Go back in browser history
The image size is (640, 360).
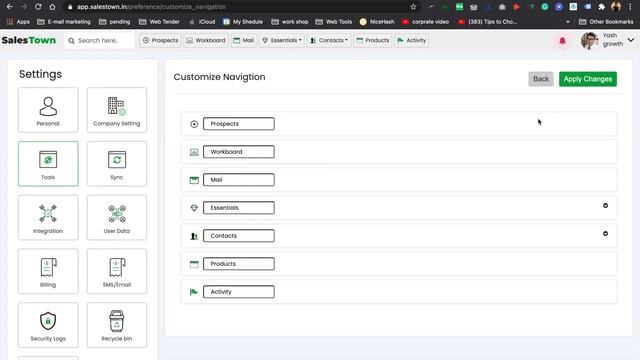(x=10, y=7)
